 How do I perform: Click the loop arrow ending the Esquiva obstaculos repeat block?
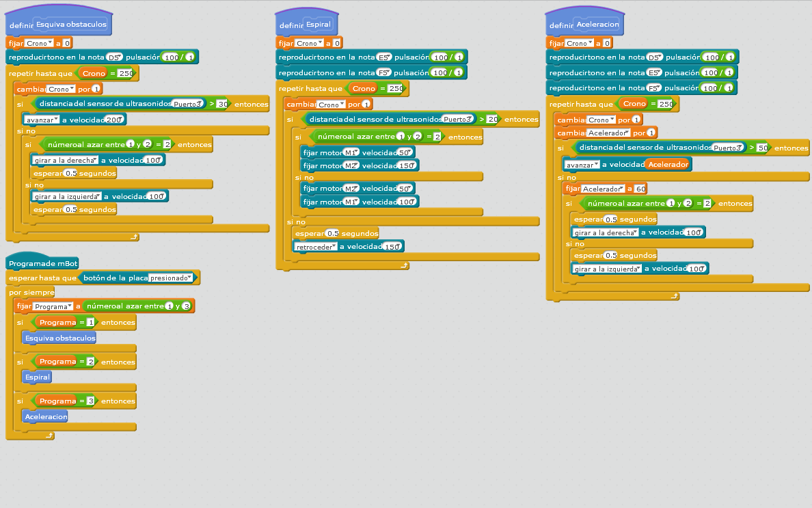click(x=135, y=237)
